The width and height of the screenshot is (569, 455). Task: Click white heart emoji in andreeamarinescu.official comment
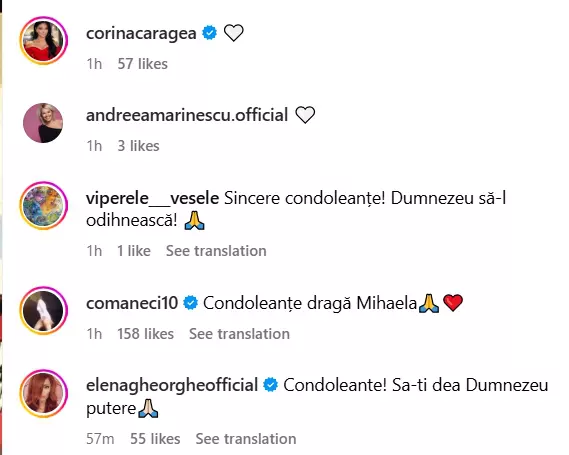(305, 115)
